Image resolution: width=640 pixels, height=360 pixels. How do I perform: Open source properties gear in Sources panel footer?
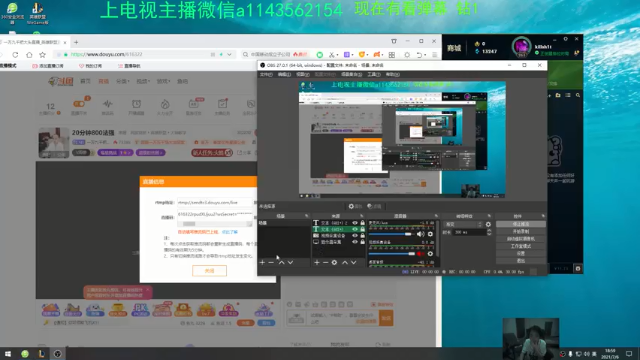click(x=334, y=262)
